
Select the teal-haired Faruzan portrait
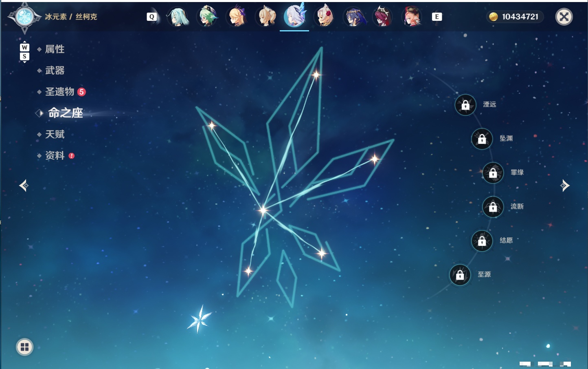click(178, 17)
